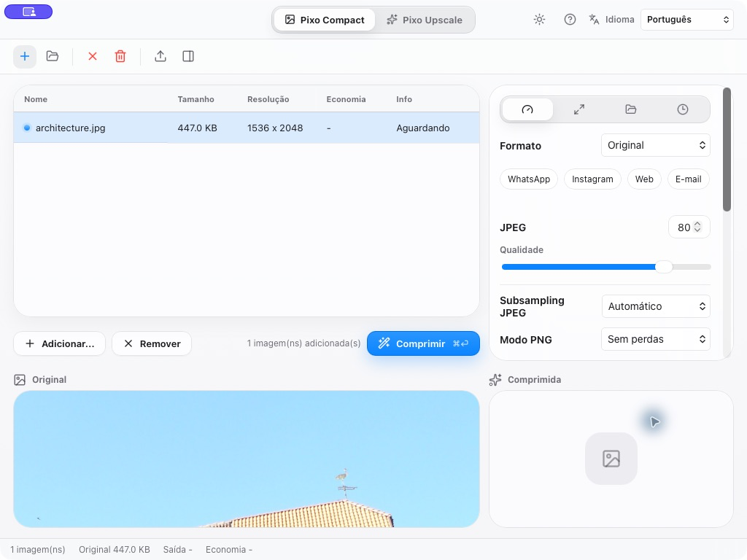Click the blue plus add-image toolbar icon
Viewport: 747px width, 560px height.
click(25, 57)
